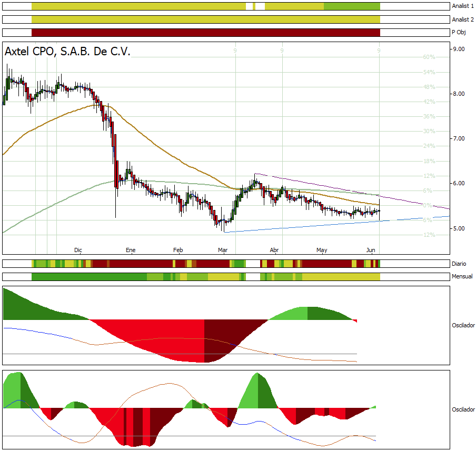Click the 9.00 price axis value
This screenshot has height=451, width=476.
(x=459, y=49)
